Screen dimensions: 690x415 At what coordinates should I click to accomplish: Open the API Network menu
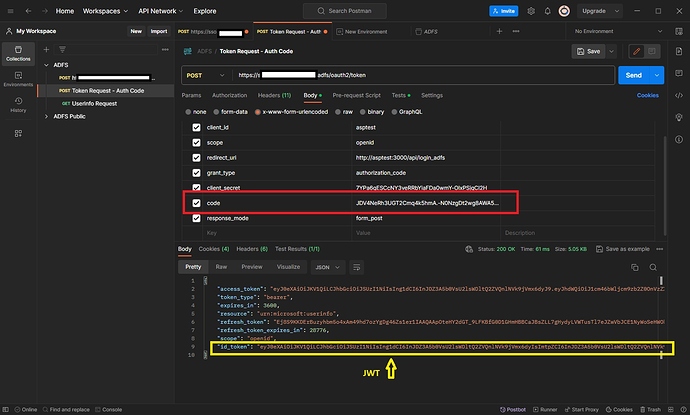160,11
